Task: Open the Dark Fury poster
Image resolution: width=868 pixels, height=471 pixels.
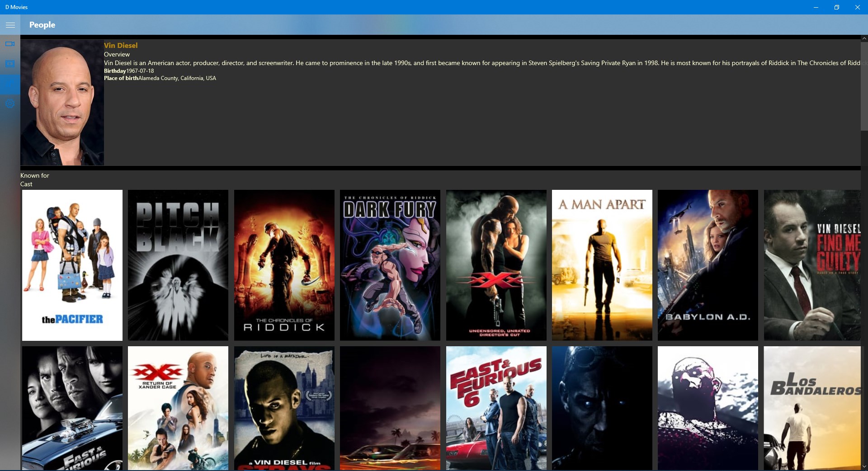Action: click(390, 265)
